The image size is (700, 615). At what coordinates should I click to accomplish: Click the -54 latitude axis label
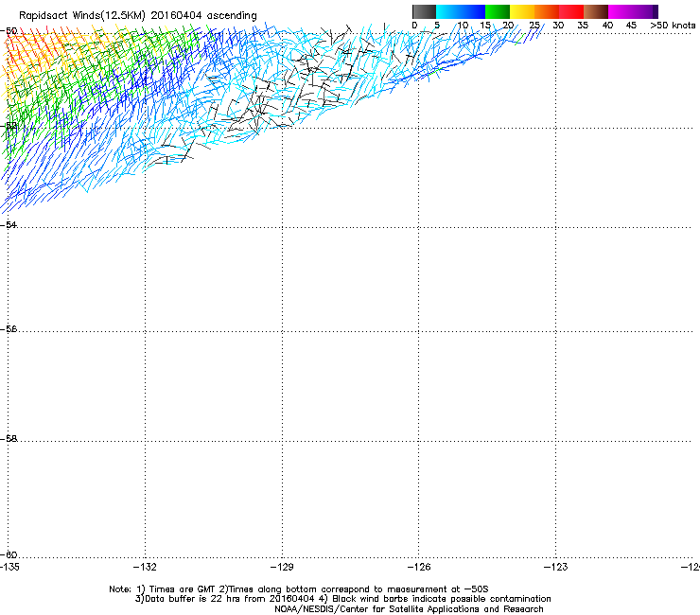[9, 224]
